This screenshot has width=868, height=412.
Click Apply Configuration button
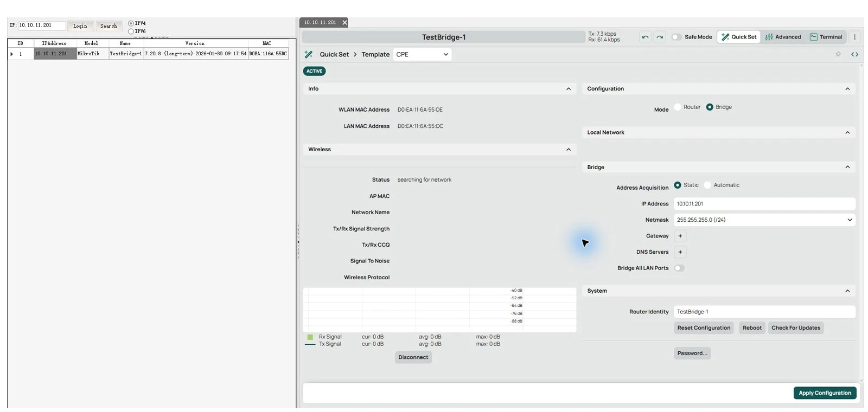click(825, 393)
